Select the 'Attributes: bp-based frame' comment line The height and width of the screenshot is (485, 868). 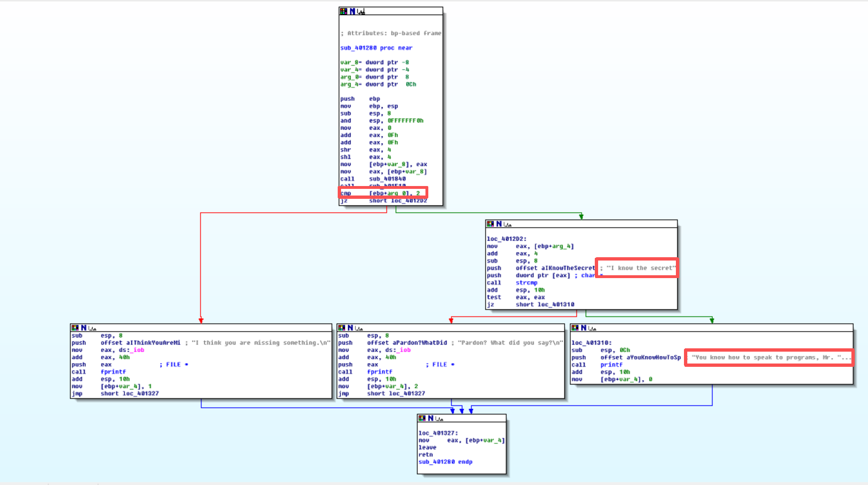coord(391,33)
